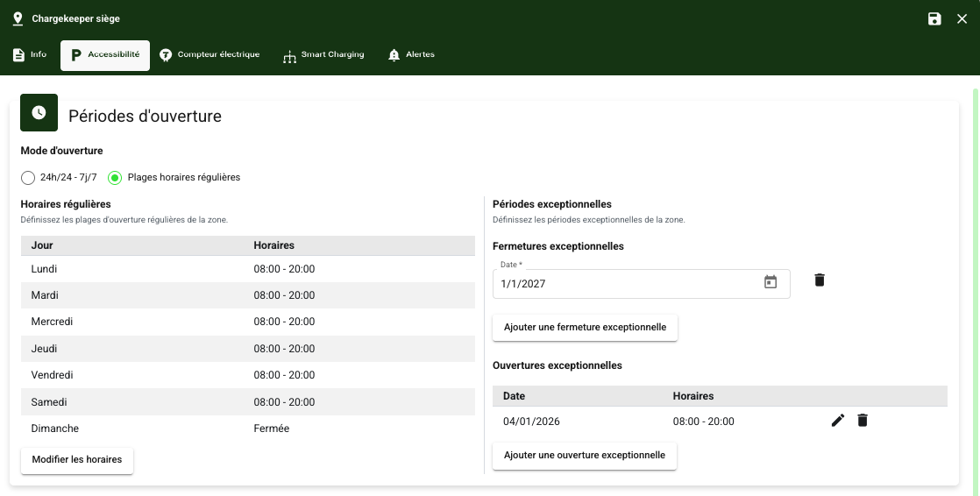Open the Alertes tab
The height and width of the screenshot is (496, 980).
(x=411, y=55)
